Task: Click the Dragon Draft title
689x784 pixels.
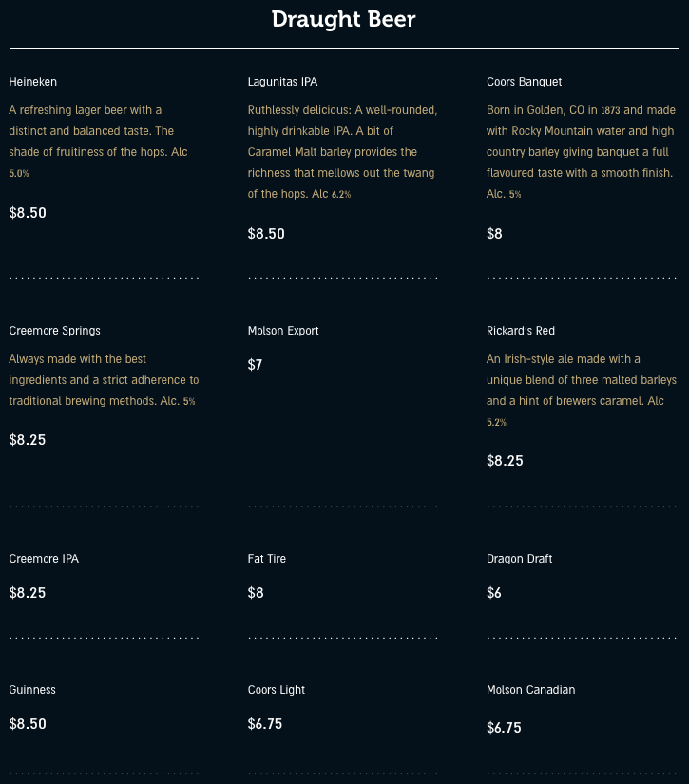Action: pyautogui.click(x=519, y=559)
